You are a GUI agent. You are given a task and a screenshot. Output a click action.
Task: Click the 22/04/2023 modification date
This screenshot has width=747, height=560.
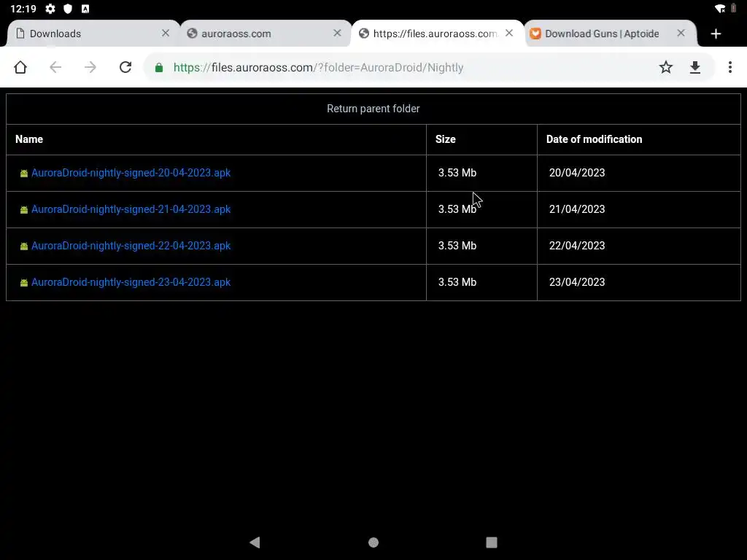[577, 246]
